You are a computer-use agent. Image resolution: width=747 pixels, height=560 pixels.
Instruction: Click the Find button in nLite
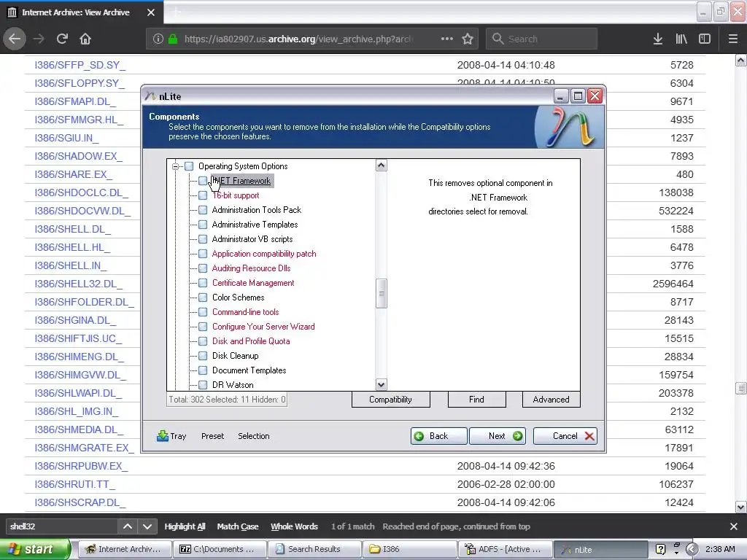click(x=476, y=400)
